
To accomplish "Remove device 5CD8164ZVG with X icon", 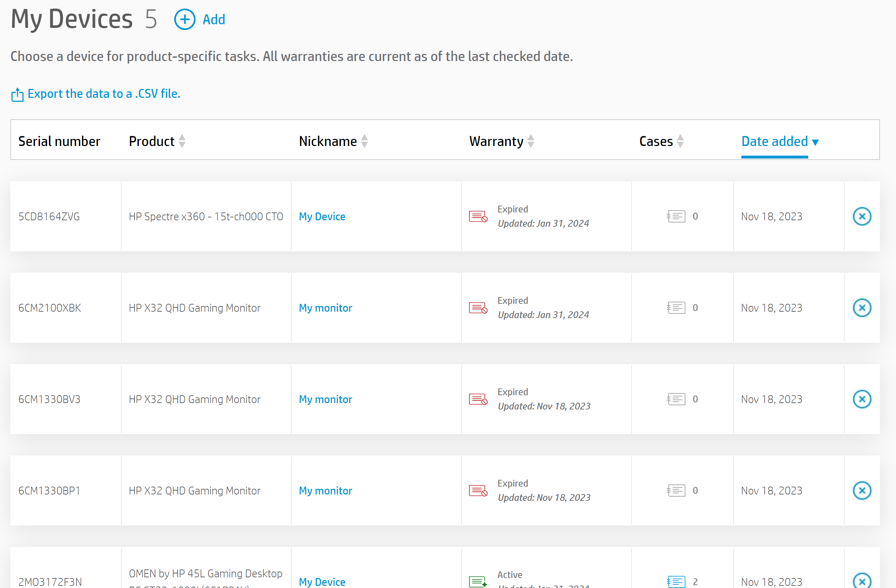I will click(x=862, y=216).
